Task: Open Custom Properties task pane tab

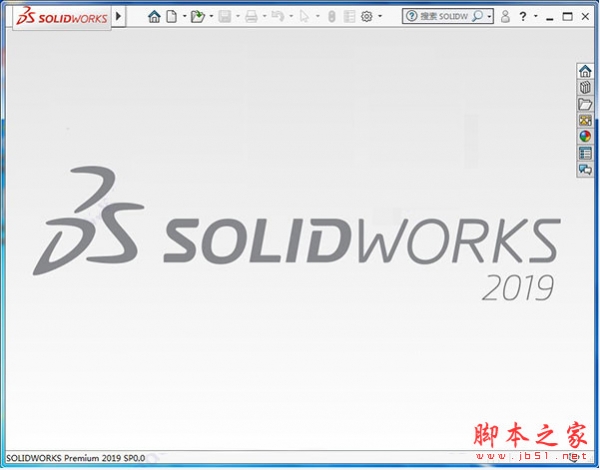Action: coord(585,153)
